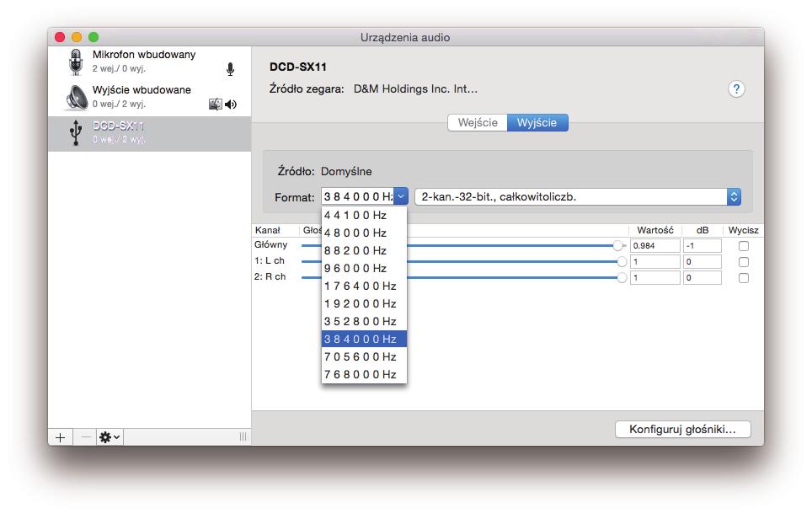Click the 2: R ch dB field
This screenshot has height=514, width=812.
point(702,278)
